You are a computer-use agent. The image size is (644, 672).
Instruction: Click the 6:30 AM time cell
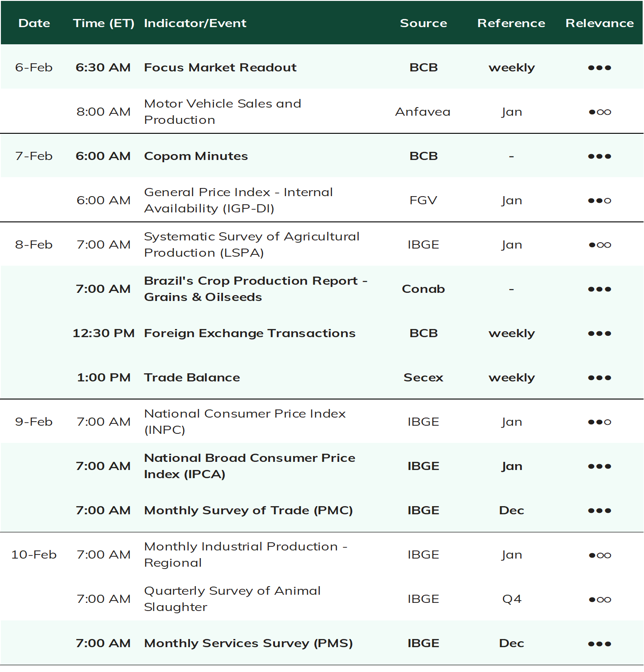click(104, 67)
